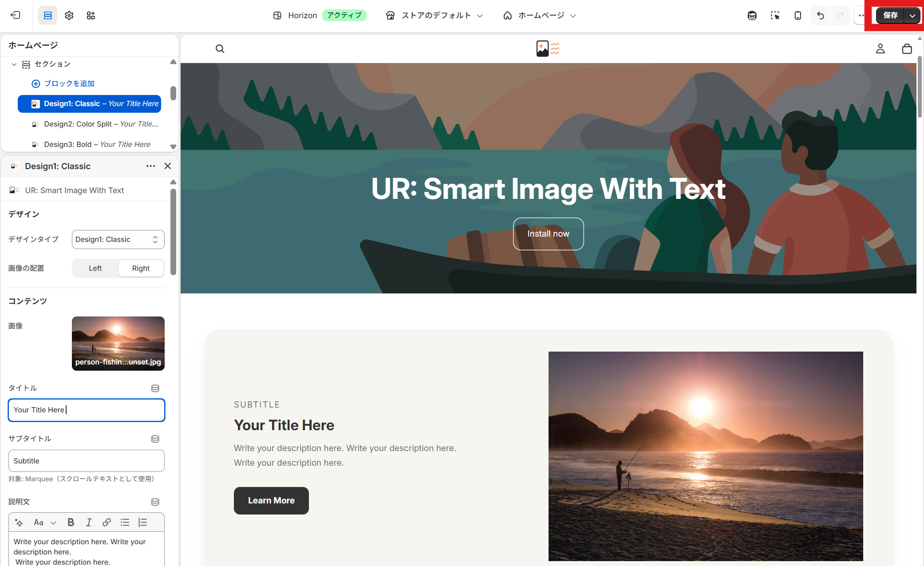
Task: Click the アクティブ status badge
Action: 344,16
